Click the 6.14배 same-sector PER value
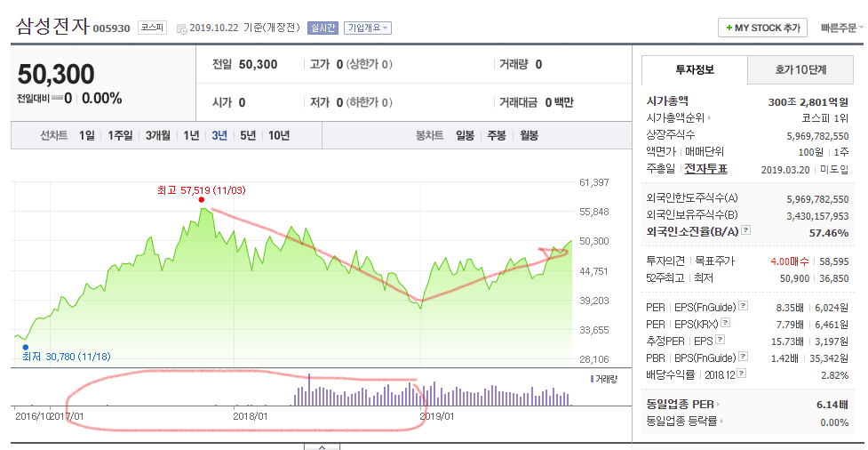Image resolution: width=868 pixels, height=450 pixels. [832, 405]
